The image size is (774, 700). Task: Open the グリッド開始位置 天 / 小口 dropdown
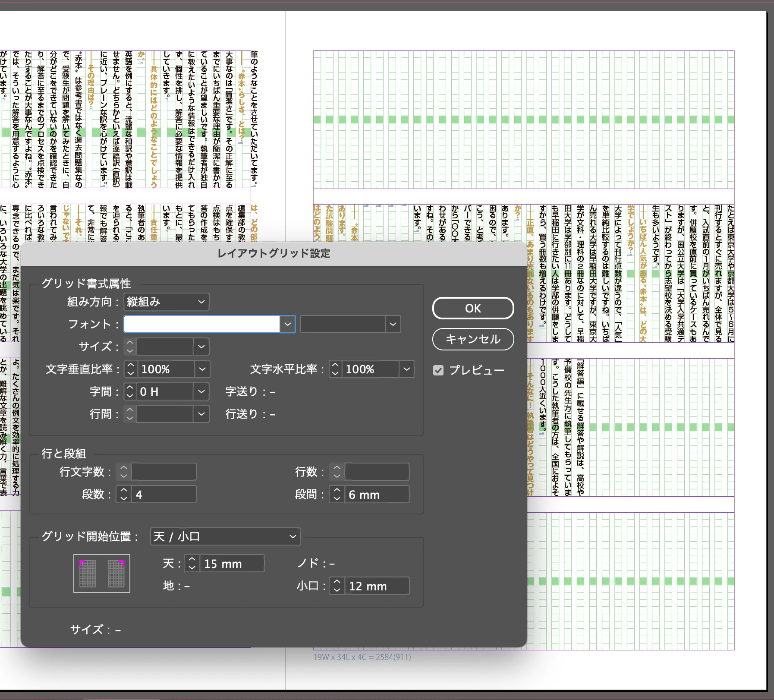pyautogui.click(x=225, y=536)
